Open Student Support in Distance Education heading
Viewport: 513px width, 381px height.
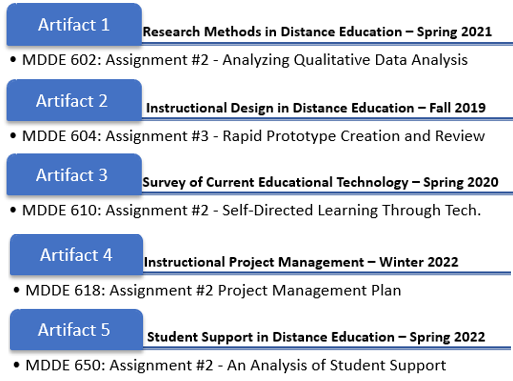point(316,337)
